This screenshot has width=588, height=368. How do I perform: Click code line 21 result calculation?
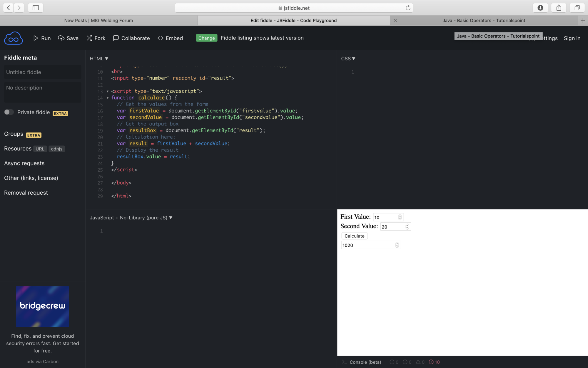click(173, 143)
